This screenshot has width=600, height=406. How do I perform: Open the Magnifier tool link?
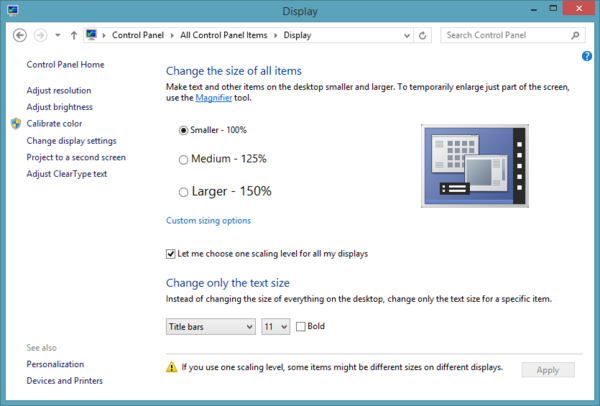click(x=214, y=98)
